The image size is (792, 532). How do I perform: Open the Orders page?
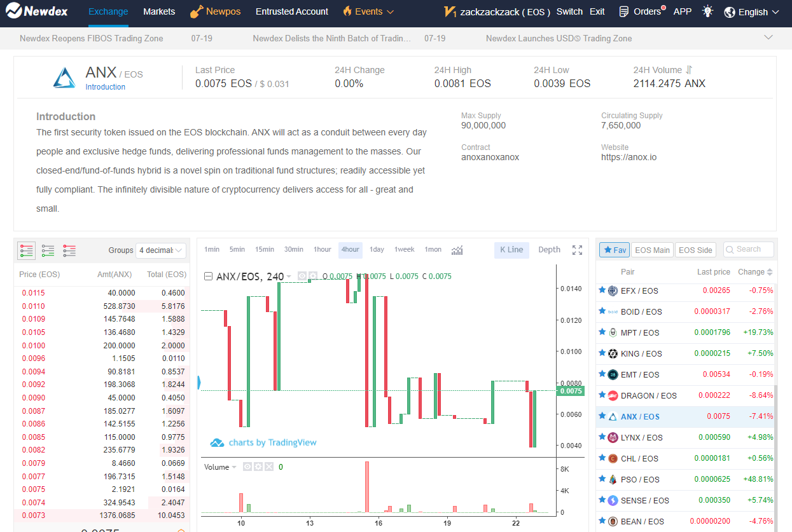641,11
